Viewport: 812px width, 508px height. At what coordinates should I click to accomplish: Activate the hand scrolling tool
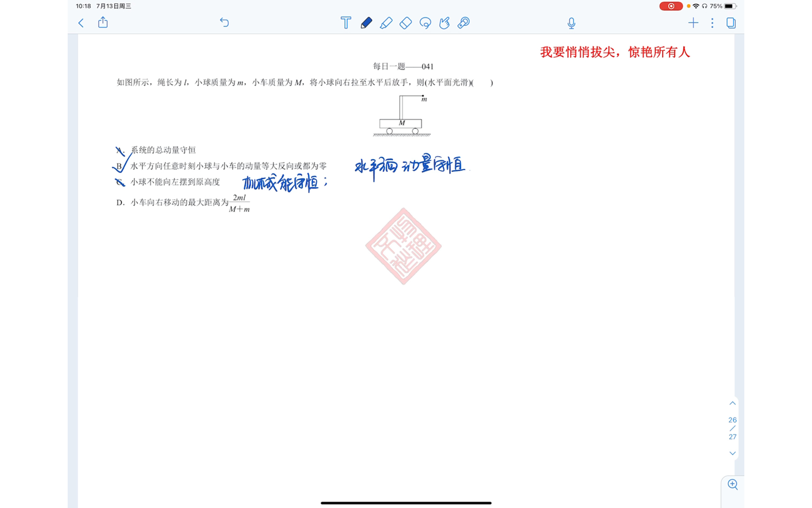(x=444, y=23)
